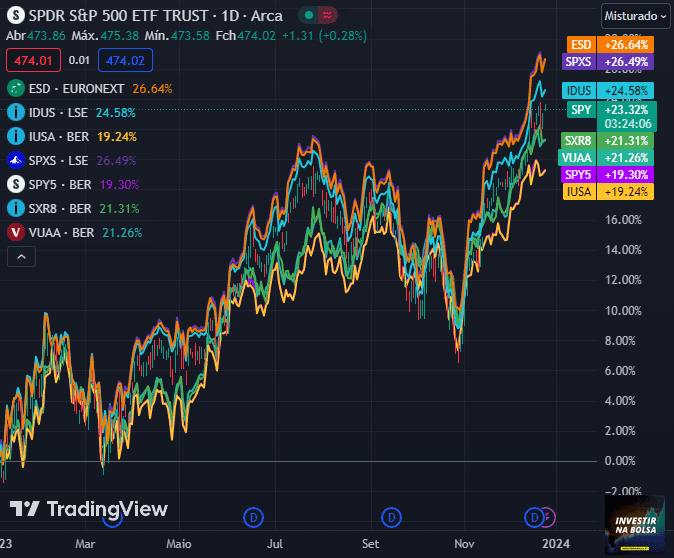The width and height of the screenshot is (674, 558).
Task: Click the 1D interval label in title
Action: pos(230,16)
